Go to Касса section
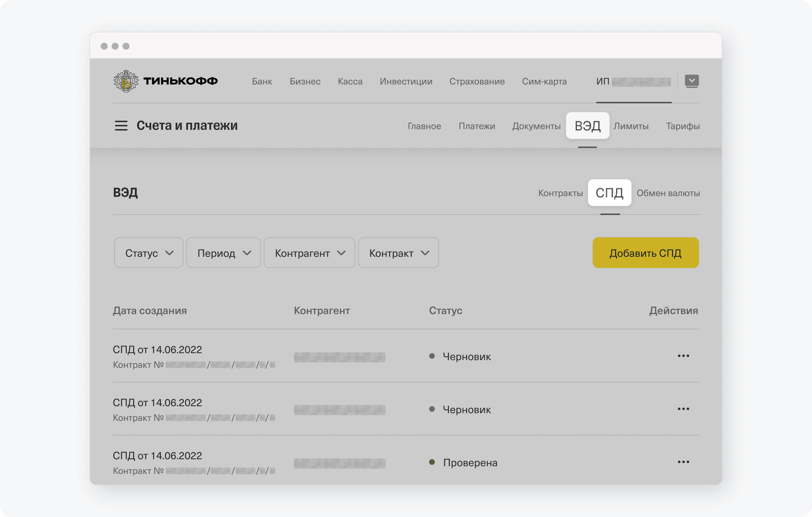 click(350, 81)
